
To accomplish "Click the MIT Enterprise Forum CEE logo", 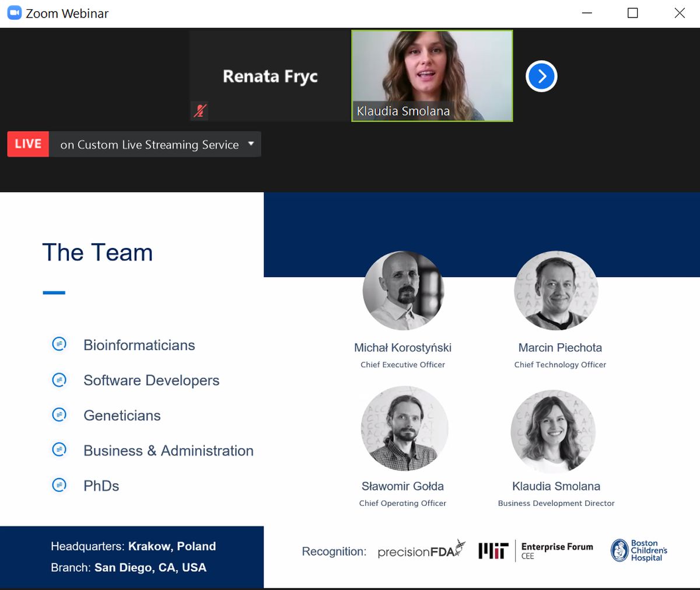I will point(535,550).
